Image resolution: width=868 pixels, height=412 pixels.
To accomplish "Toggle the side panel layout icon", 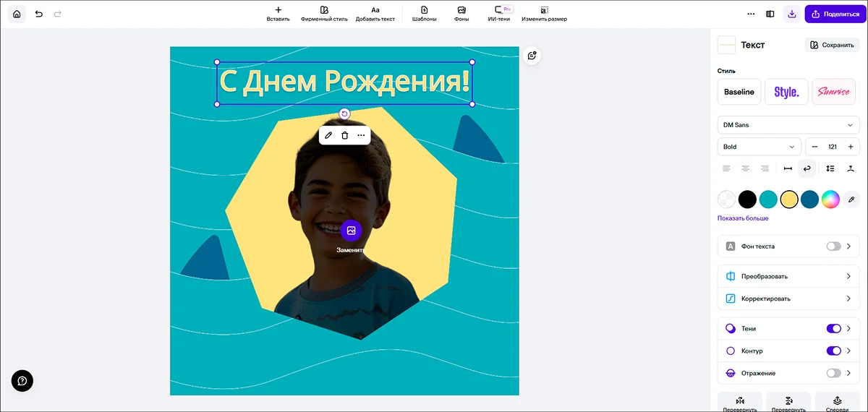I will [770, 14].
